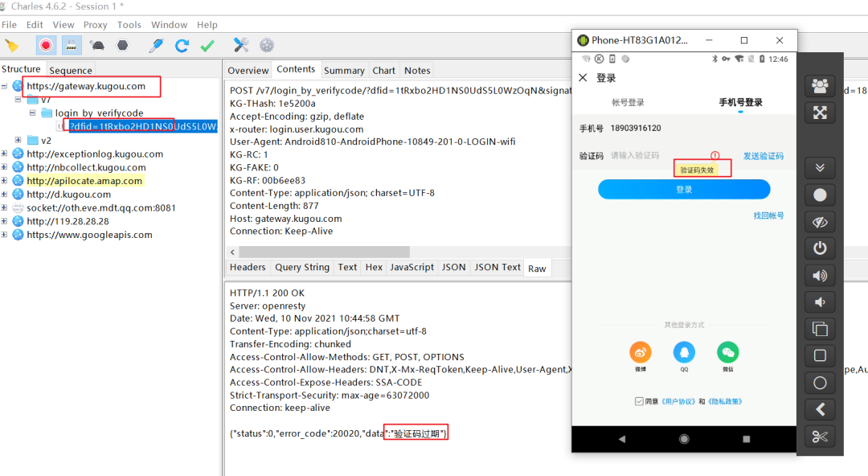Expand the v2 folder node

tap(18, 140)
